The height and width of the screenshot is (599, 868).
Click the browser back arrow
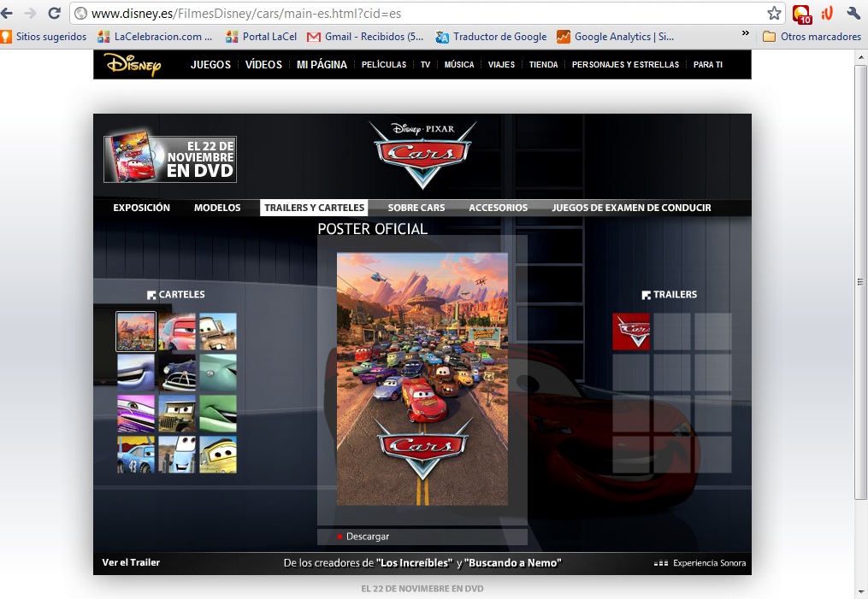pos(7,14)
